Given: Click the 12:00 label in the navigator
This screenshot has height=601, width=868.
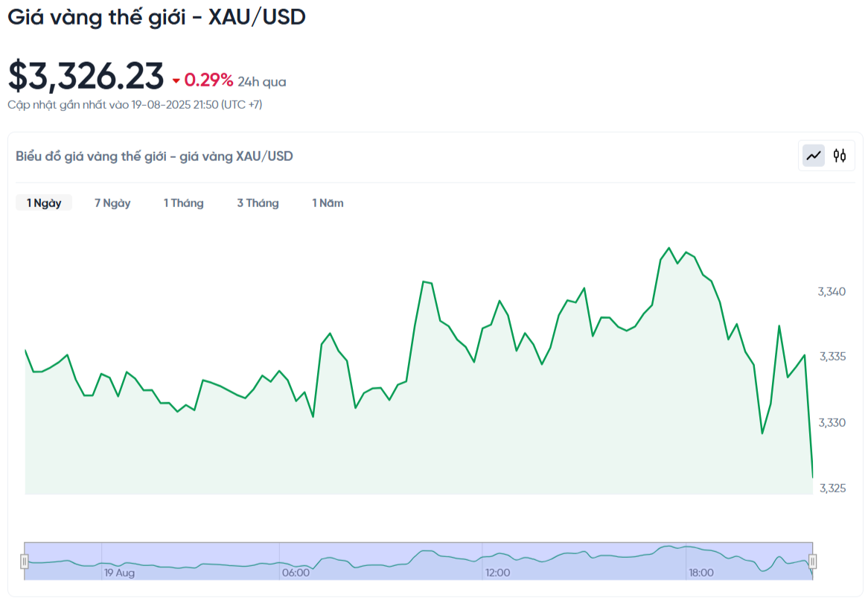Looking at the screenshot, I should pos(498,573).
